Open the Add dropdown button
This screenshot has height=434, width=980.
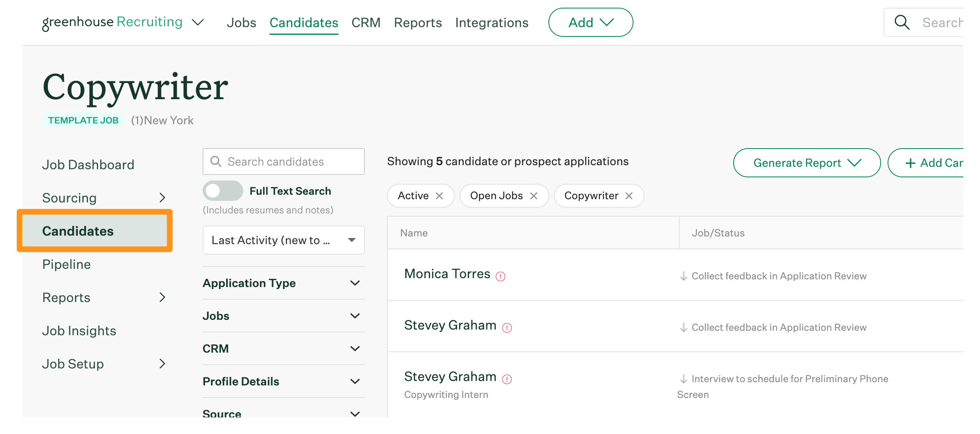click(x=591, y=23)
